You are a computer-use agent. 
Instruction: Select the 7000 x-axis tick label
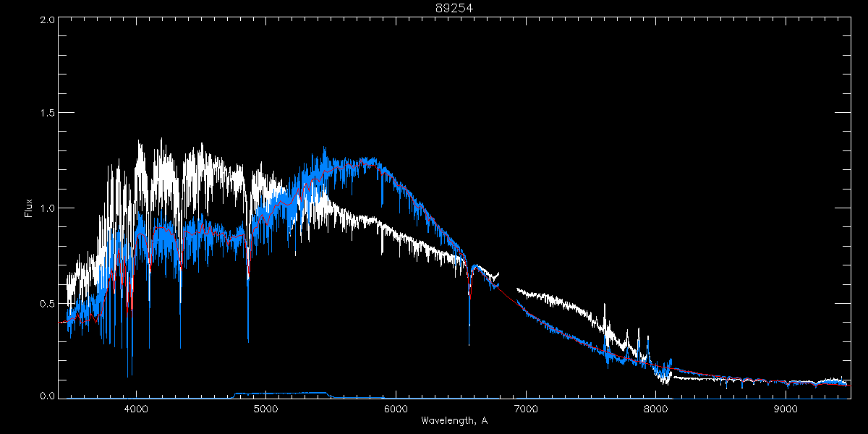click(526, 409)
